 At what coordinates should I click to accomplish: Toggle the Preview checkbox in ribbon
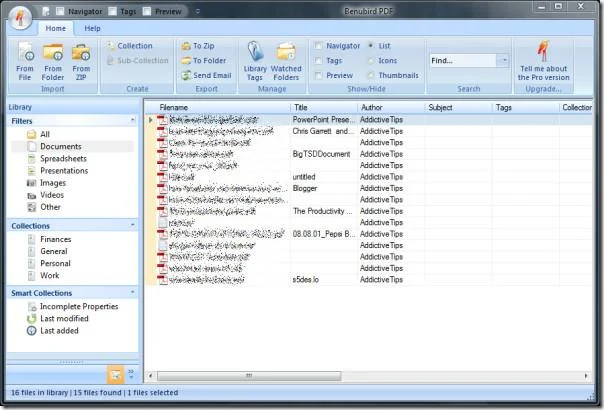point(319,76)
